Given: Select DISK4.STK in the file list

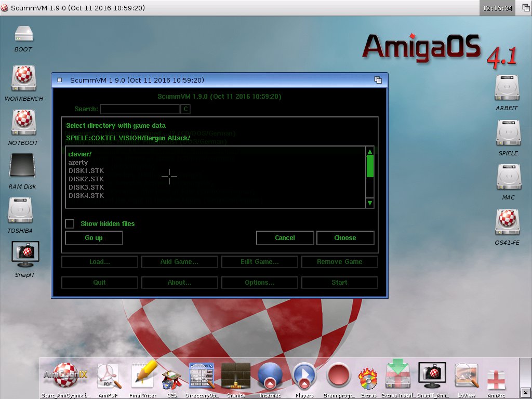Looking at the screenshot, I should pos(216,195).
